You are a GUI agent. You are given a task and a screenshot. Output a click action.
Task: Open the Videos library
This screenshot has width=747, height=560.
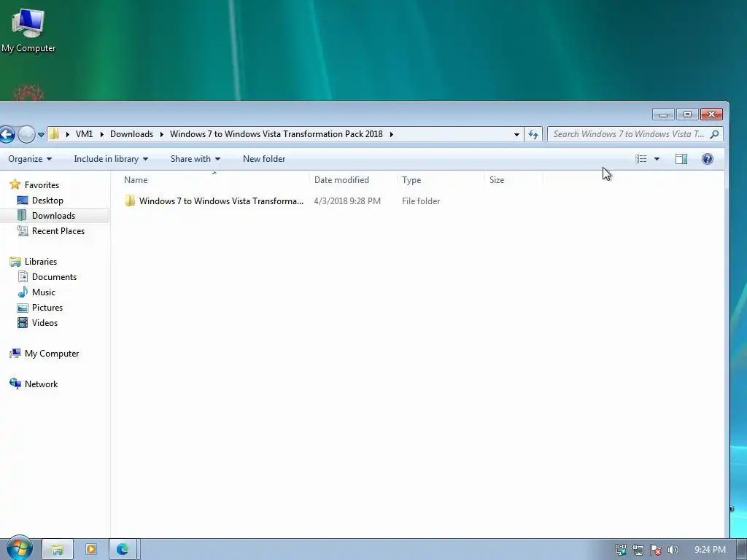click(44, 323)
